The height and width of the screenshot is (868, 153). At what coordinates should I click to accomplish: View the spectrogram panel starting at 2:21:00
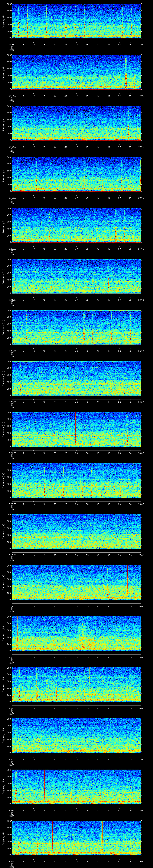point(76,276)
